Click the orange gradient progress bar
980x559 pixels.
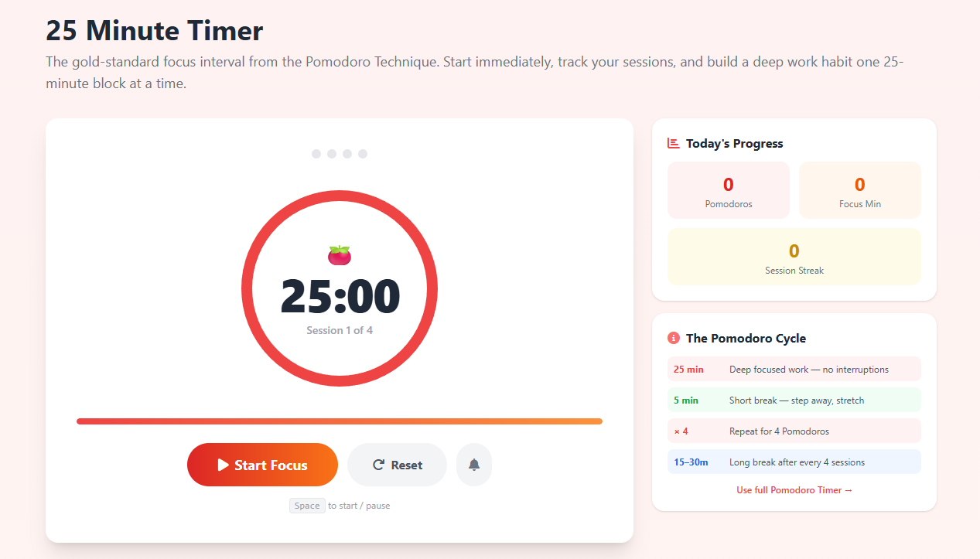(339, 421)
